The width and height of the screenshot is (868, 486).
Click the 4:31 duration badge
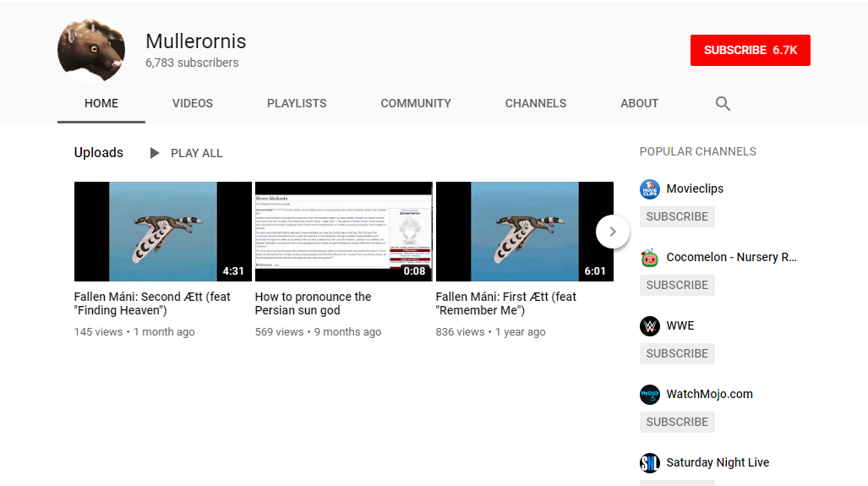point(233,271)
